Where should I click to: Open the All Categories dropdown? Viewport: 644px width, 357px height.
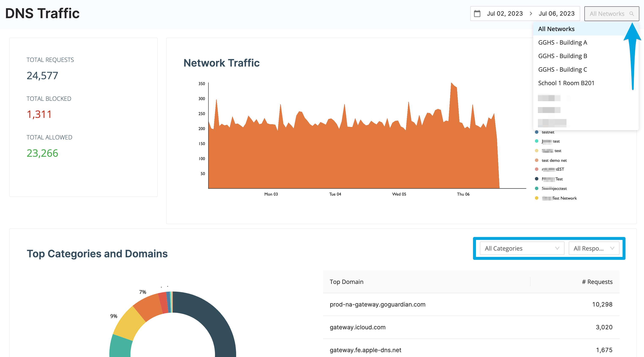522,248
